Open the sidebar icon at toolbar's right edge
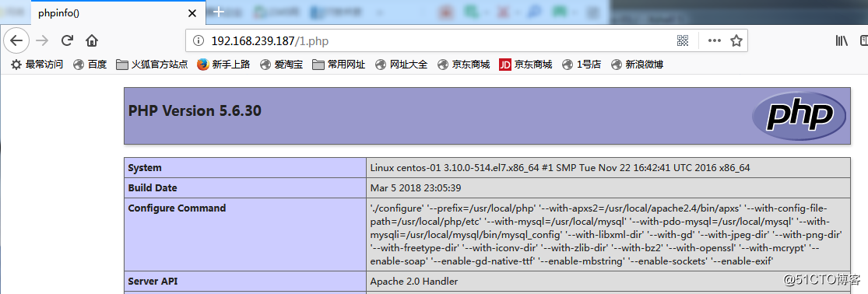The image size is (868, 294). coord(863,40)
